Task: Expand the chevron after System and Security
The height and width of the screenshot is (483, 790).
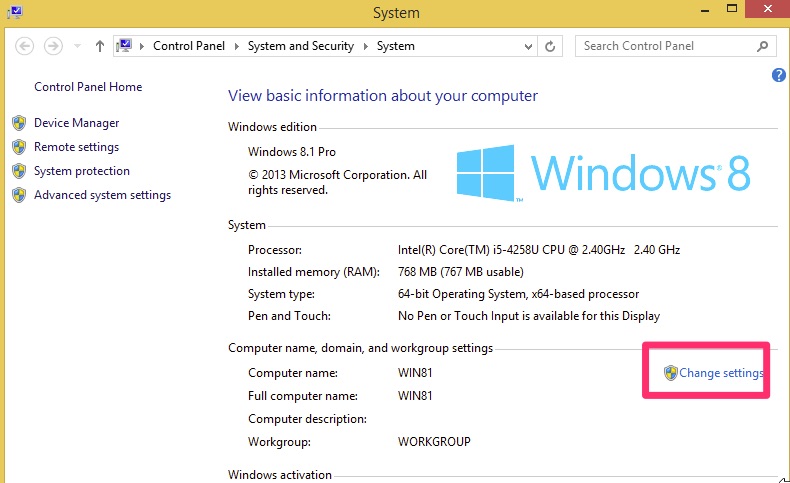Action: pyautogui.click(x=366, y=46)
